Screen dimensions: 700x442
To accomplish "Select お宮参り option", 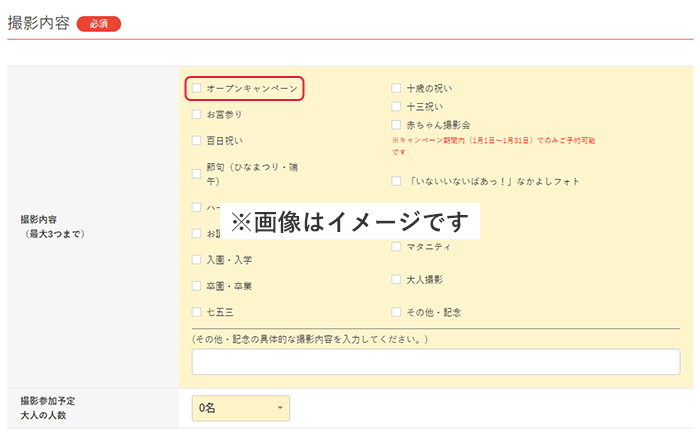I will [197, 115].
